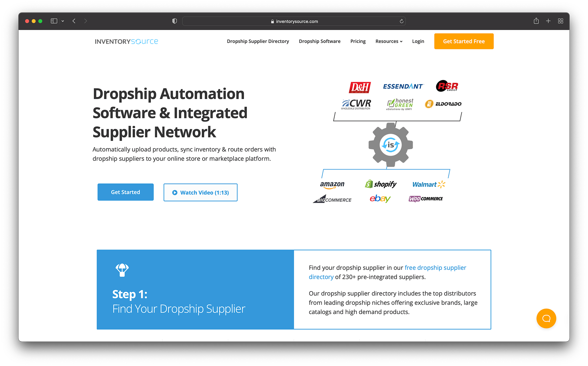Click the BigCommerce platform logo
588x366 pixels.
(x=332, y=200)
